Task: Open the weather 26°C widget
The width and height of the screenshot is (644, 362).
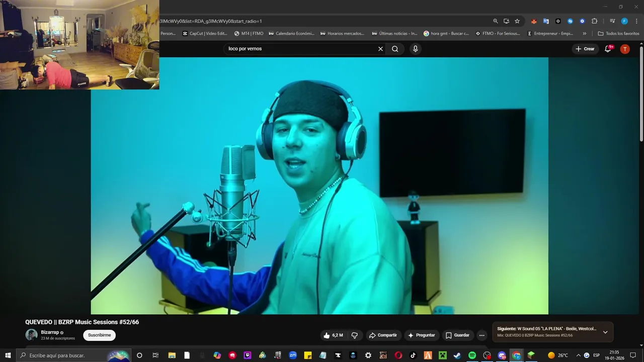Action: point(558,355)
